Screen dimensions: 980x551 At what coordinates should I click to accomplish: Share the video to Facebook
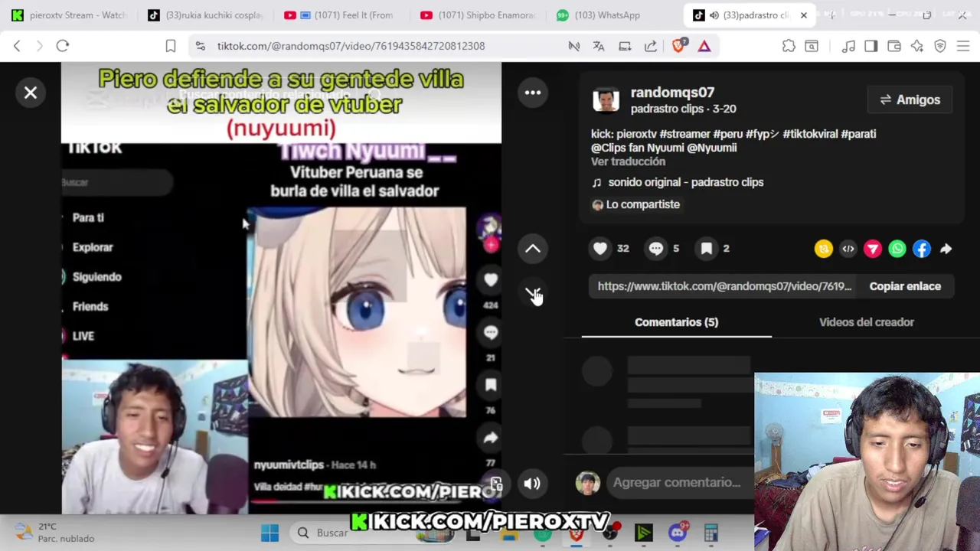point(922,249)
